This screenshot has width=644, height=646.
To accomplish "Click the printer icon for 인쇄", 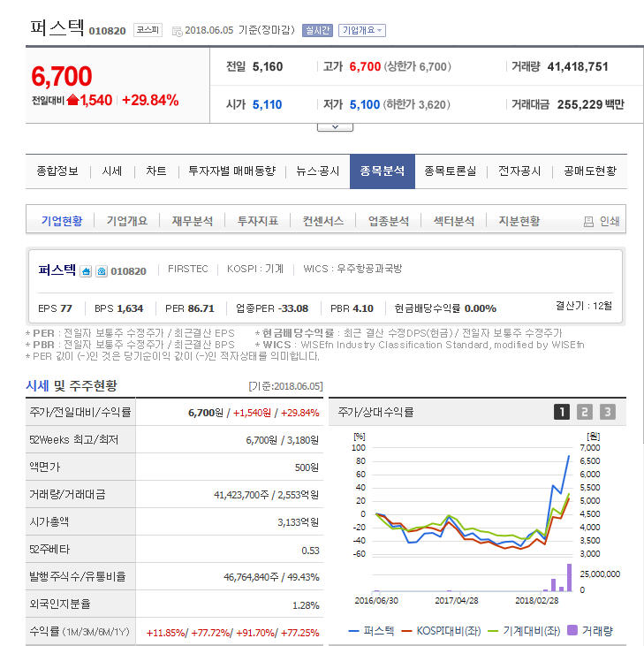I will pyautogui.click(x=588, y=222).
